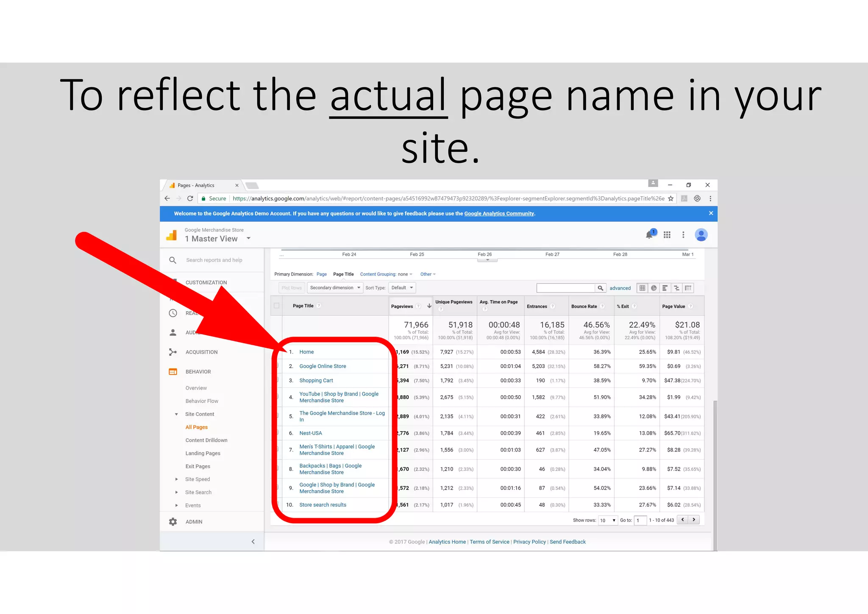The width and height of the screenshot is (868, 614).
Task: Click the Search reports and help field
Action: [214, 260]
